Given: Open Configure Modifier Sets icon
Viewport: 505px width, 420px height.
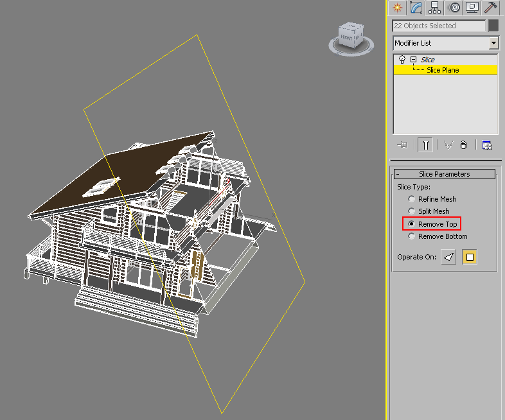Looking at the screenshot, I should point(487,145).
